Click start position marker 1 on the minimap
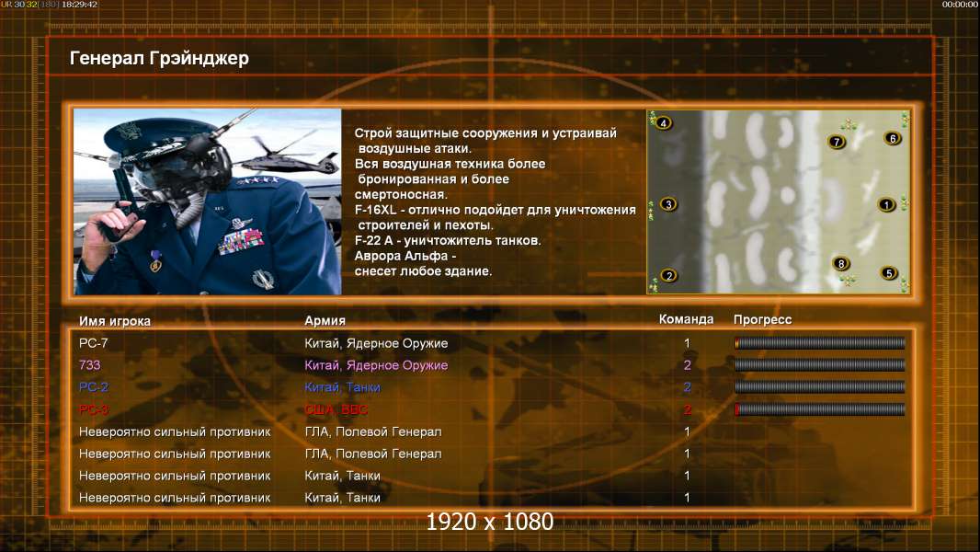Image resolution: width=980 pixels, height=552 pixels. point(885,204)
